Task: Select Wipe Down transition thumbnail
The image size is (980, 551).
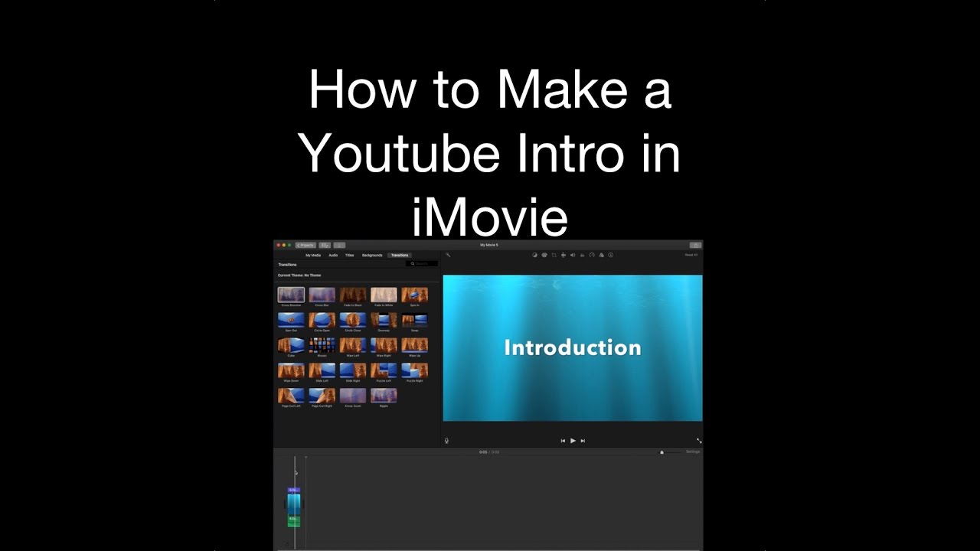Action: pos(291,370)
